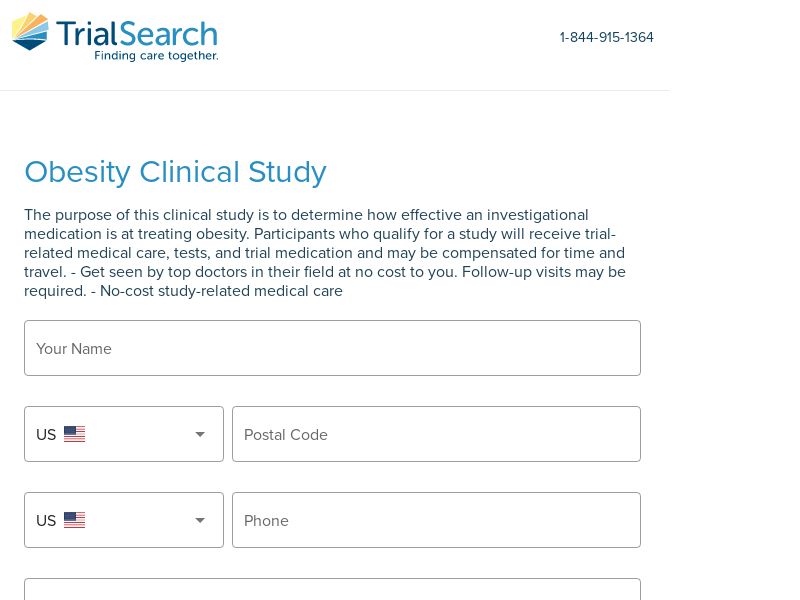Click the "Follow-up visits may be" sentence
Screen dimensions: 800x600
[544, 272]
